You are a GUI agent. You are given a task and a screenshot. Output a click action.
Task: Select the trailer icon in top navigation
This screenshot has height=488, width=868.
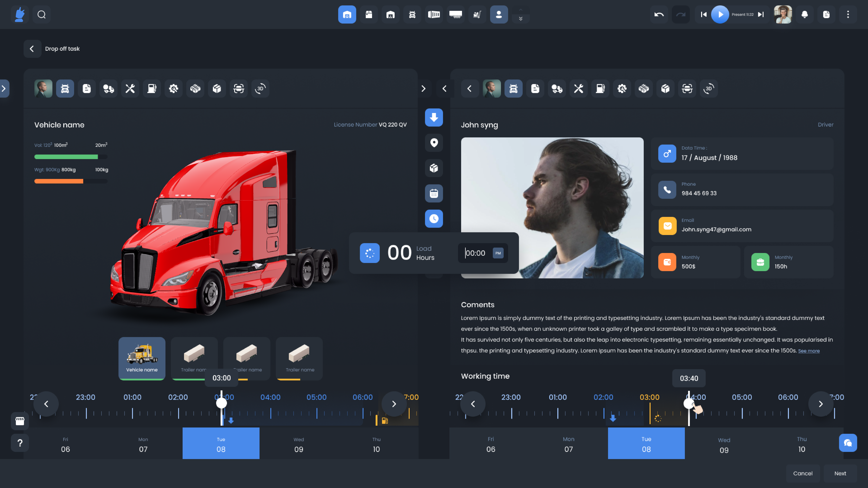(x=456, y=15)
